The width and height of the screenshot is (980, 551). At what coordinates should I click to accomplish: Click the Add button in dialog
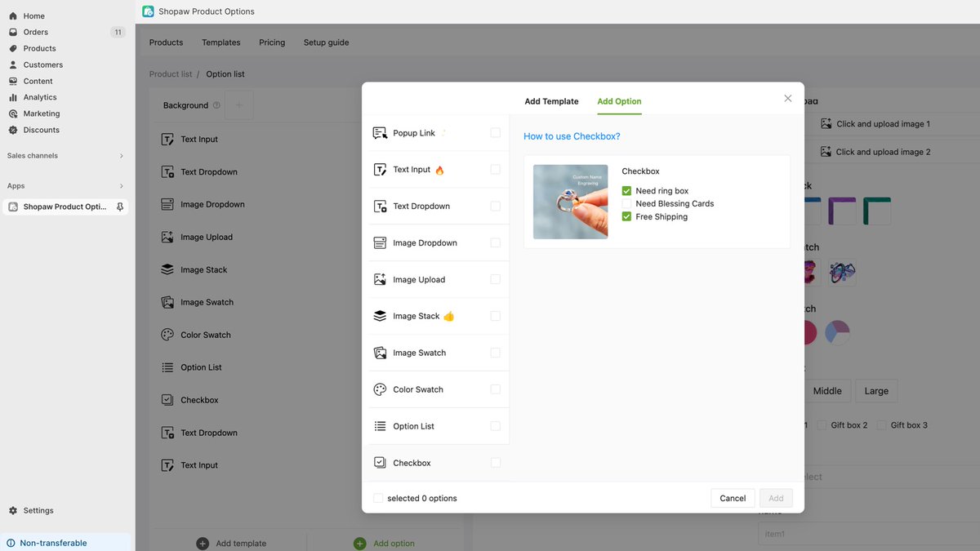776,498
